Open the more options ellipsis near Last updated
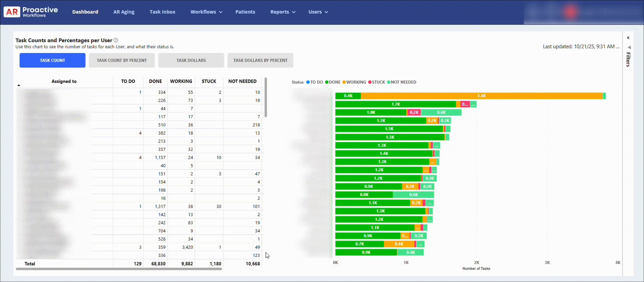 coord(618,47)
